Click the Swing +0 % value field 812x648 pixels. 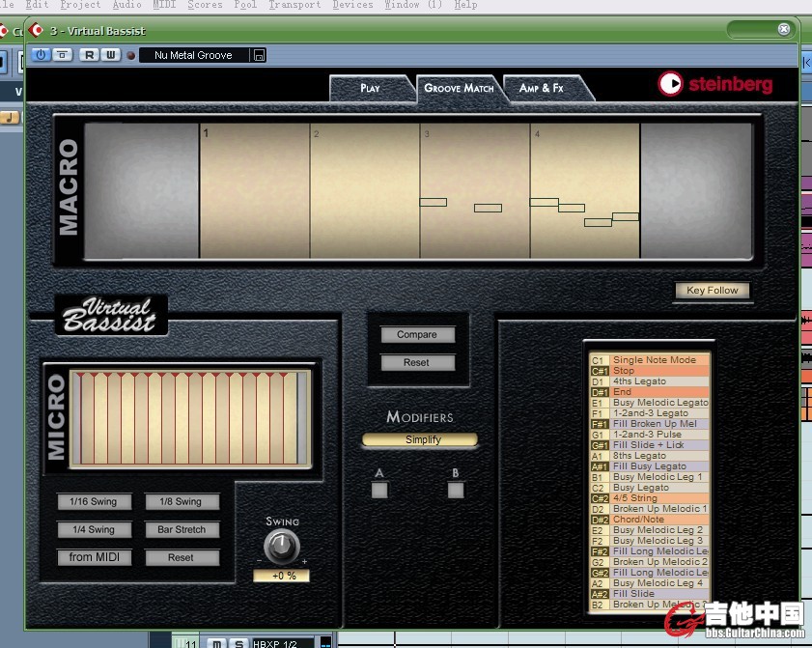pyautogui.click(x=282, y=576)
